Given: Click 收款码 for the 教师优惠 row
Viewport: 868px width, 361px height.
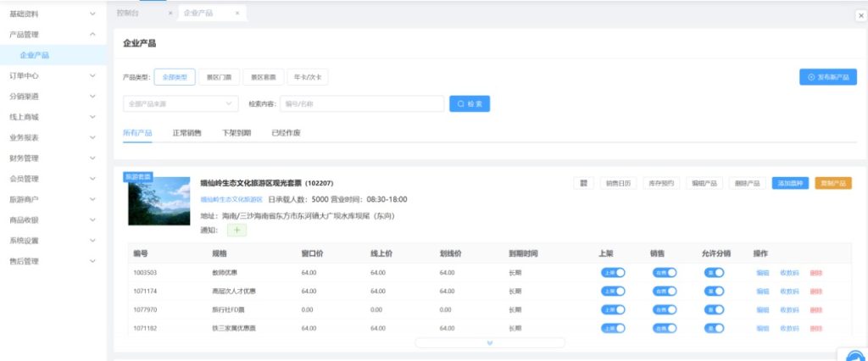Looking at the screenshot, I should tap(789, 273).
